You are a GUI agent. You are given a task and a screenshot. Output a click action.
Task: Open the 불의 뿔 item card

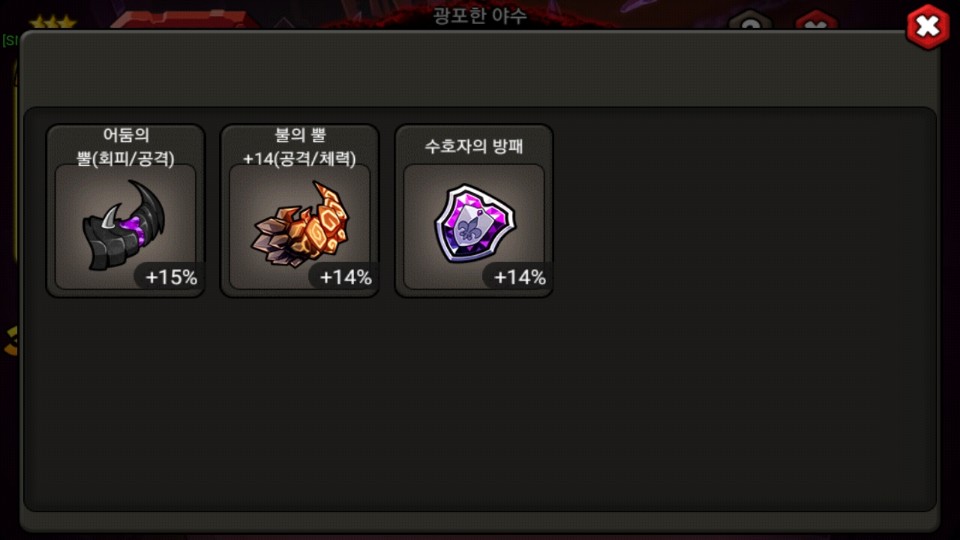tap(299, 211)
